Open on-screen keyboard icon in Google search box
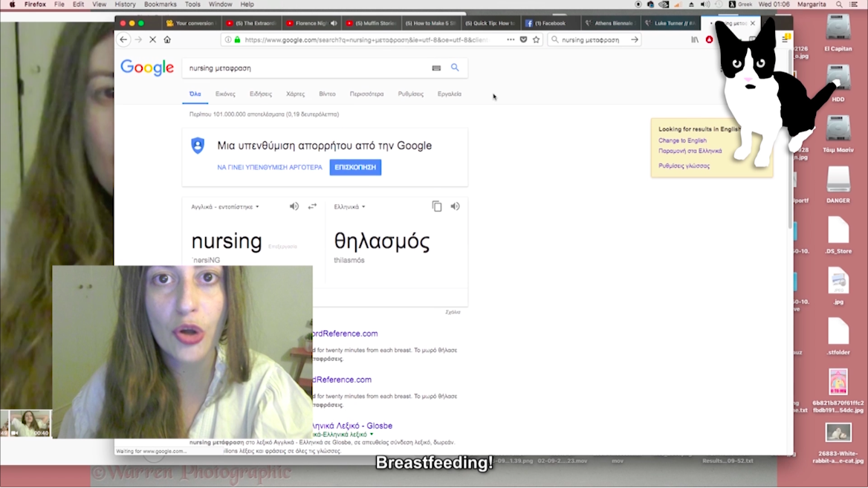The width and height of the screenshot is (868, 488). 436,68
